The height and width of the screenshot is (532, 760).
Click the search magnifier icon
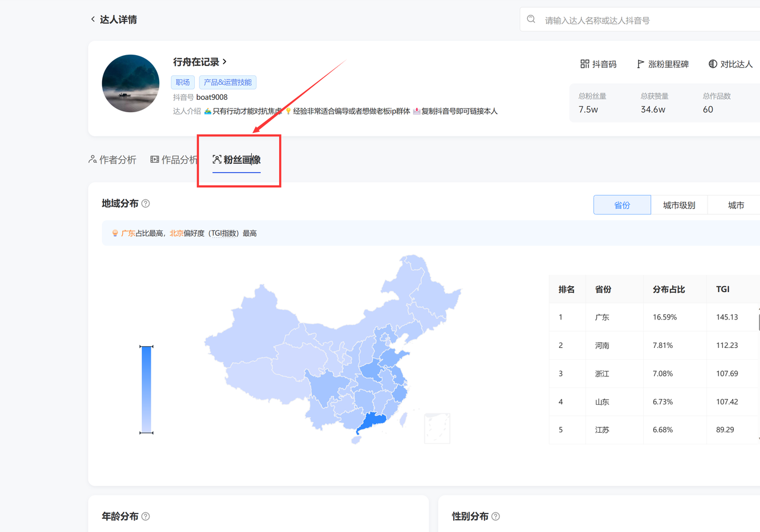(531, 20)
